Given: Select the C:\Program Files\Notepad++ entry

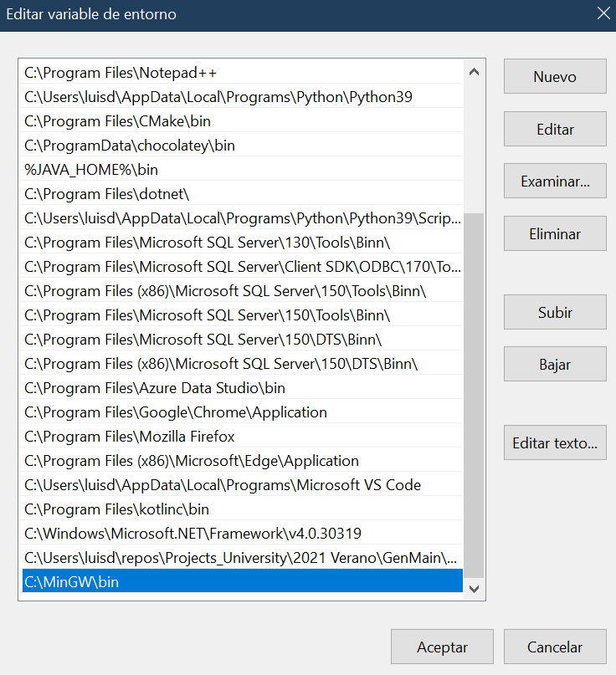Looking at the screenshot, I should tap(243, 73).
